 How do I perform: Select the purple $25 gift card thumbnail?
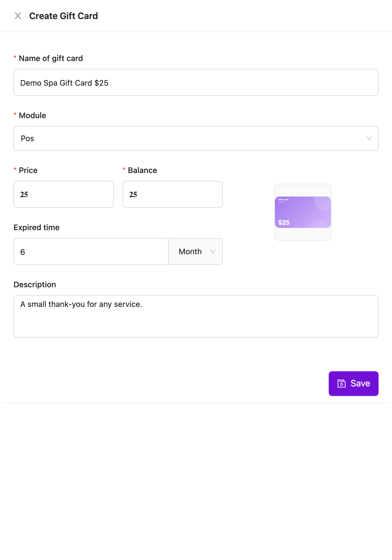[x=303, y=212]
